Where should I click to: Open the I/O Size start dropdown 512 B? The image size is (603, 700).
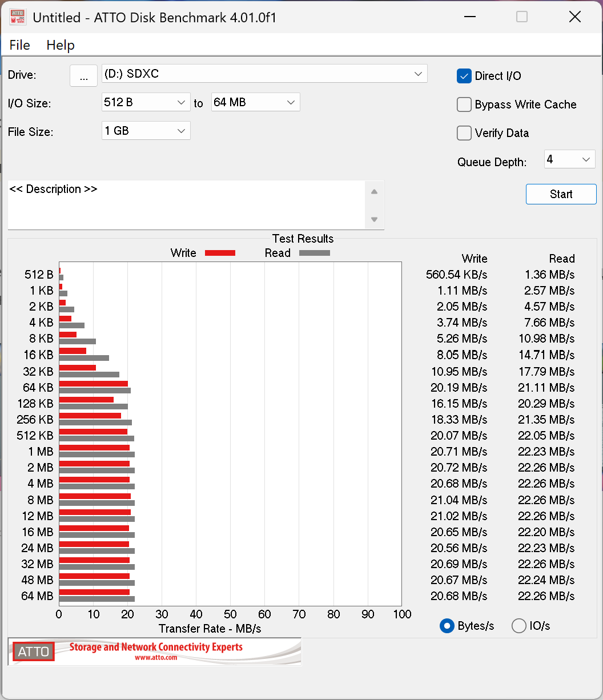click(146, 102)
